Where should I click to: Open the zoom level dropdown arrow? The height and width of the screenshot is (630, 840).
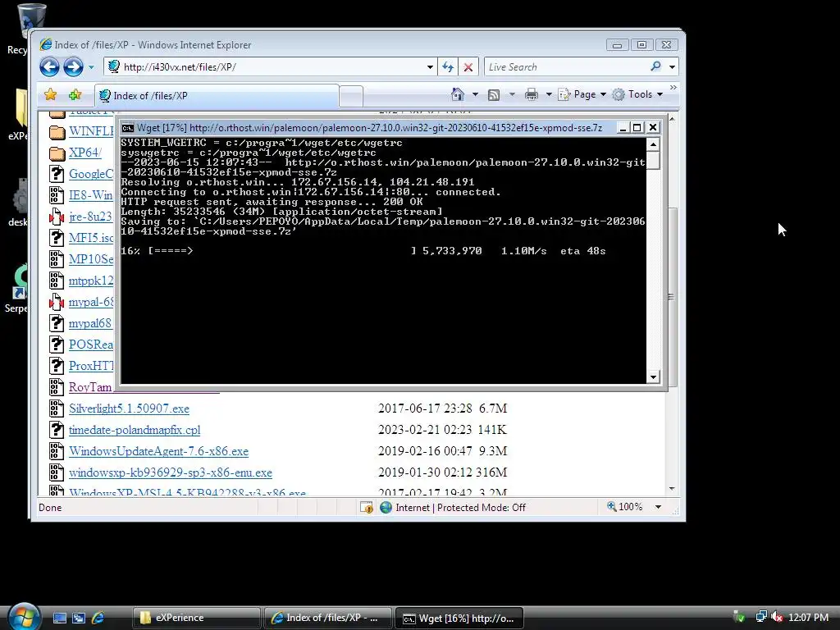659,507
